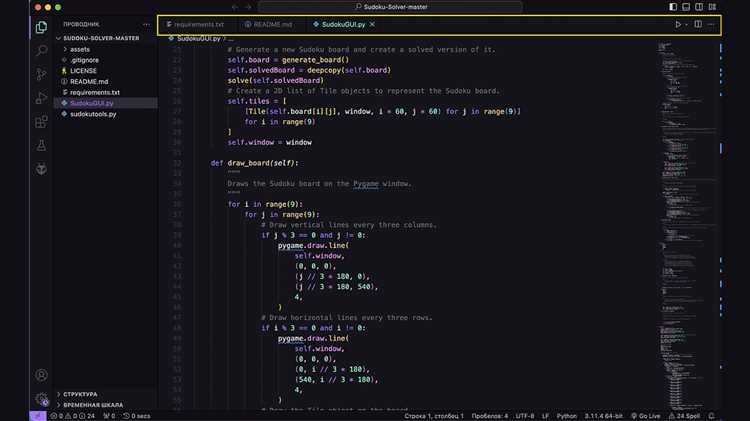This screenshot has width=750, height=421.
Task: Open the Manage gear icon
Action: [41, 399]
